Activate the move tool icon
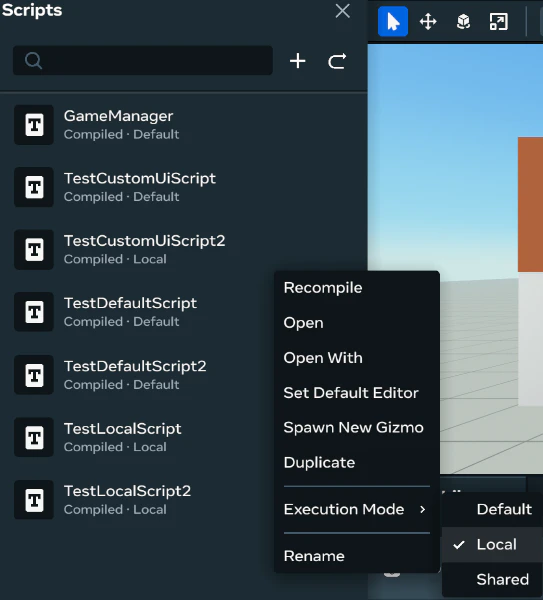Image resolution: width=543 pixels, height=600 pixels. point(428,21)
